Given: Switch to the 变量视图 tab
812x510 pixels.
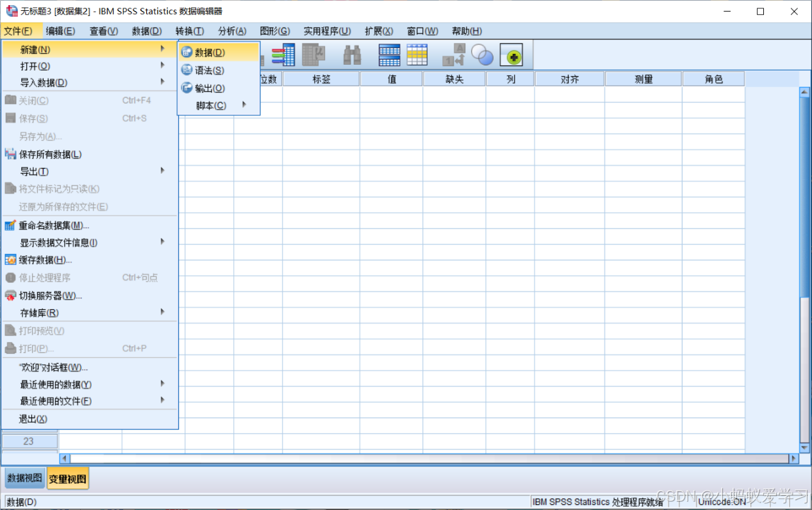Looking at the screenshot, I should 68,479.
